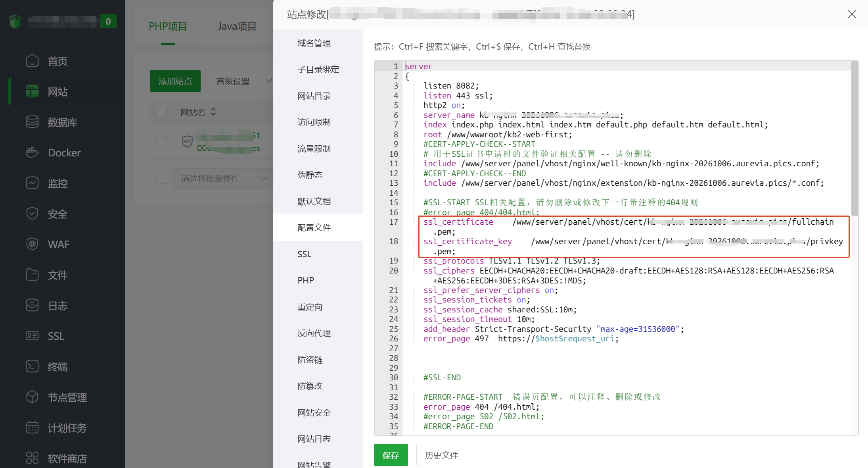
Task: Click the security shield icon in sidebar
Action: pyautogui.click(x=32, y=214)
